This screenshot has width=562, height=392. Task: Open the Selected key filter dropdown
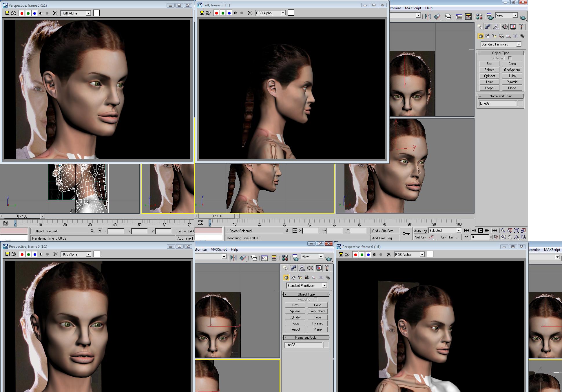coord(458,231)
